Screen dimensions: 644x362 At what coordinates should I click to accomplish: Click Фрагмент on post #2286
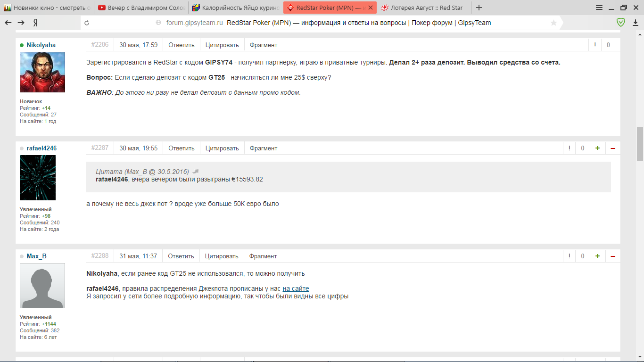click(264, 45)
